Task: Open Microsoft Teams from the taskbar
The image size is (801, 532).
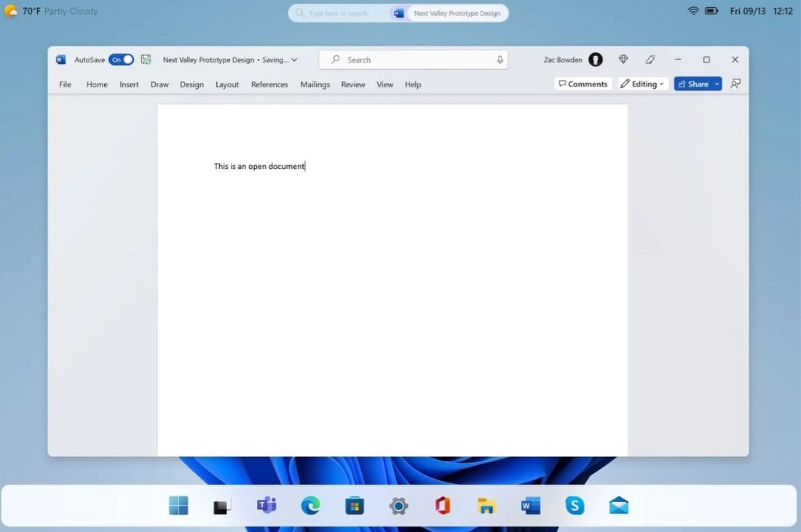Action: [x=266, y=505]
